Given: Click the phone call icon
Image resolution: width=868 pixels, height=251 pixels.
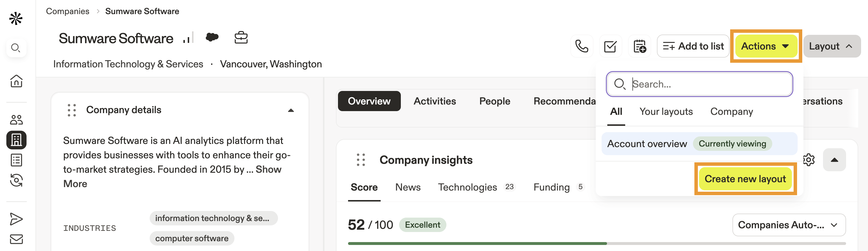Looking at the screenshot, I should (581, 46).
